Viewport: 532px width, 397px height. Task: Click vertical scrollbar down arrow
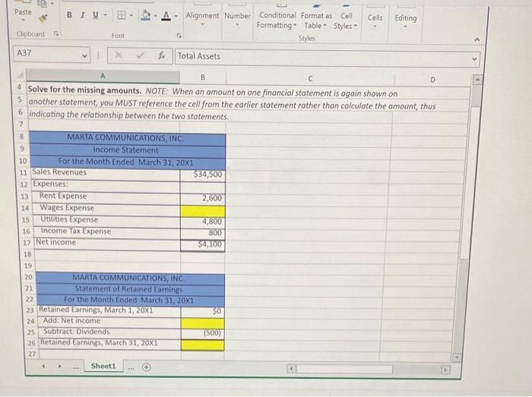click(457, 357)
